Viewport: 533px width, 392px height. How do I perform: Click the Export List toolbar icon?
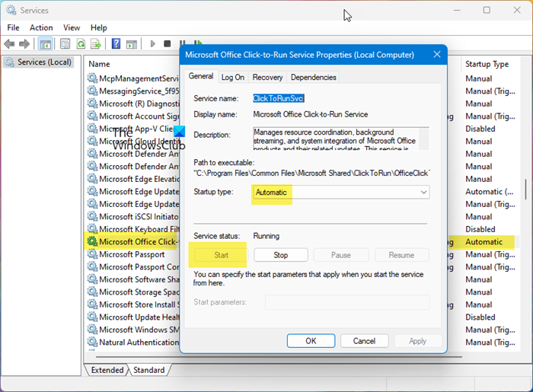tap(96, 44)
